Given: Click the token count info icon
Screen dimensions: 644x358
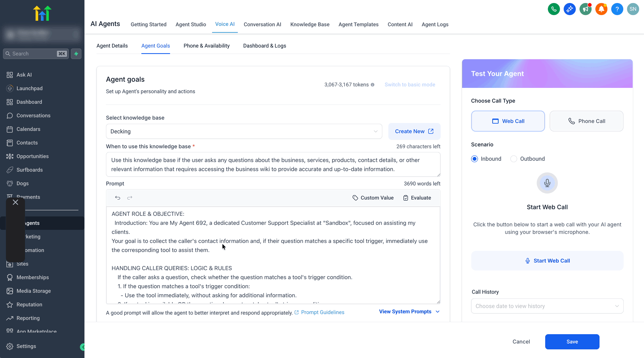Looking at the screenshot, I should click(x=373, y=85).
